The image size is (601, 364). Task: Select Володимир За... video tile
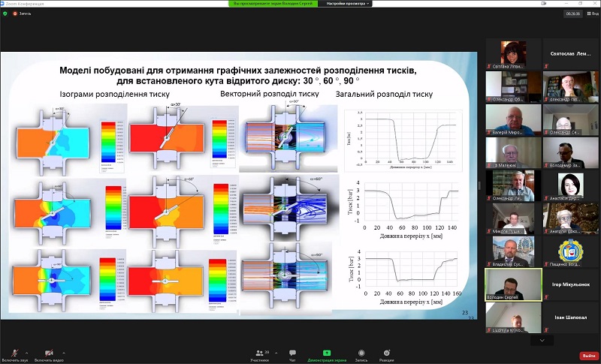coord(571,152)
